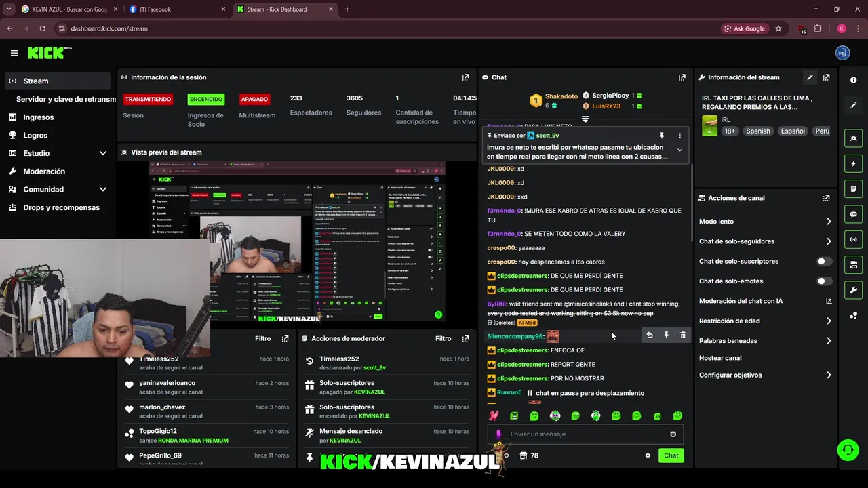
Task: Open Palabras baneadas settings
Action: point(765,340)
